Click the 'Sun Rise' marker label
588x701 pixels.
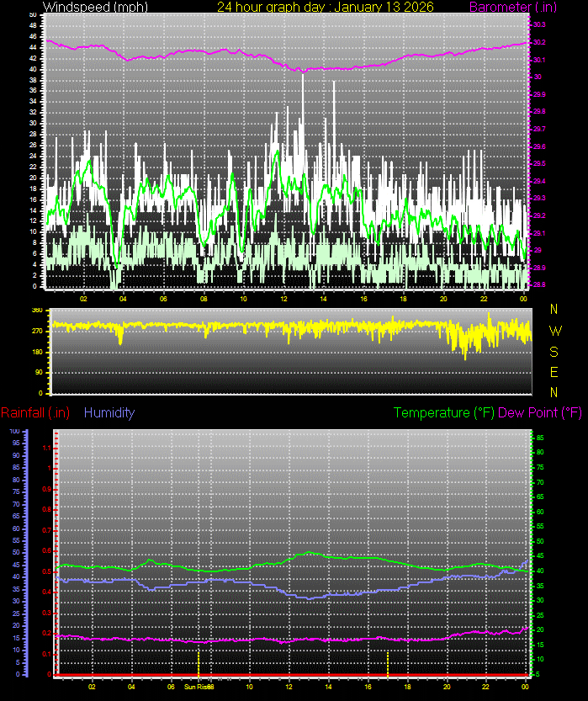coord(197,686)
